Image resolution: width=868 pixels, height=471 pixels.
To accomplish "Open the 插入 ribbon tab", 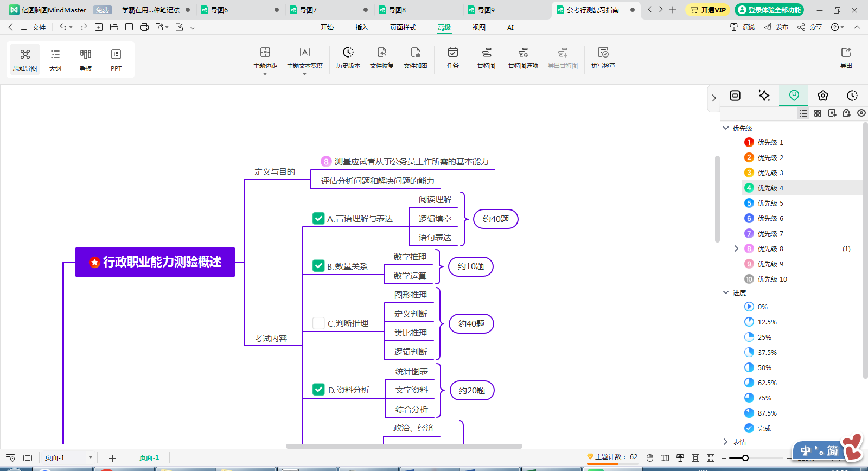I will point(361,27).
